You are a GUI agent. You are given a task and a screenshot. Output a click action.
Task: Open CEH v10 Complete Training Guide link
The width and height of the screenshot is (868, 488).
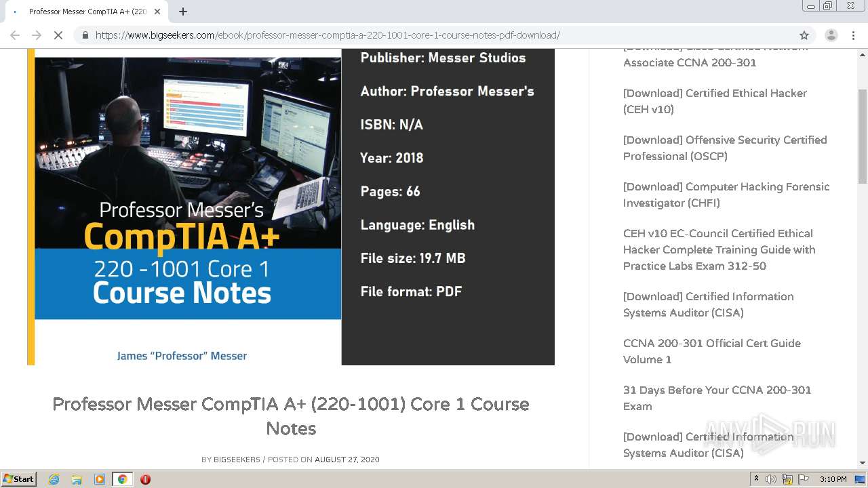(x=719, y=249)
